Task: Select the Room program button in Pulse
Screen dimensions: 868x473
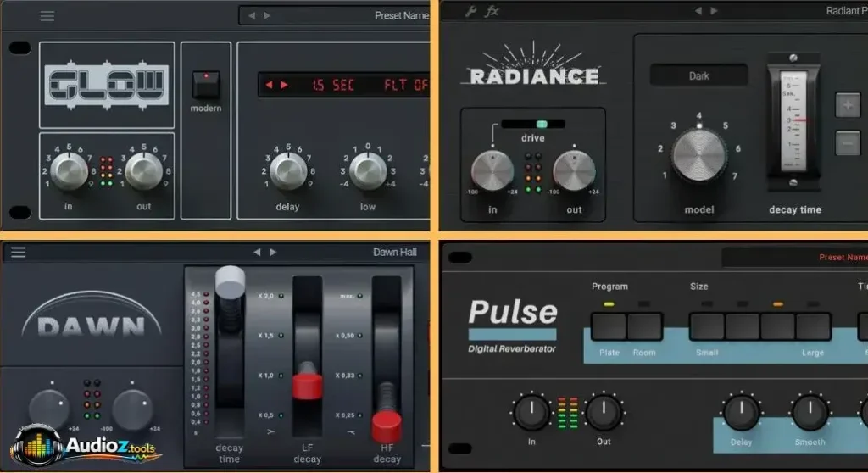Action: [644, 326]
